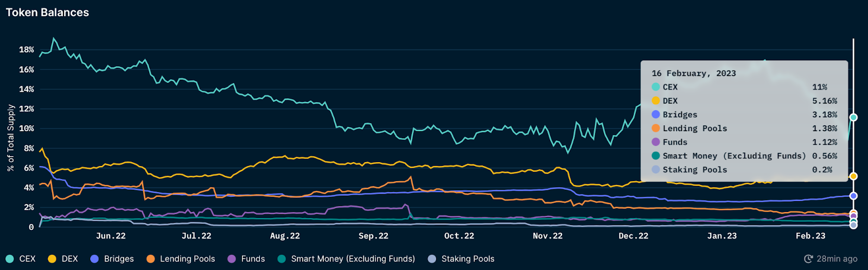
Task: Select the Sep.22 label on the x-axis
Action: point(373,236)
